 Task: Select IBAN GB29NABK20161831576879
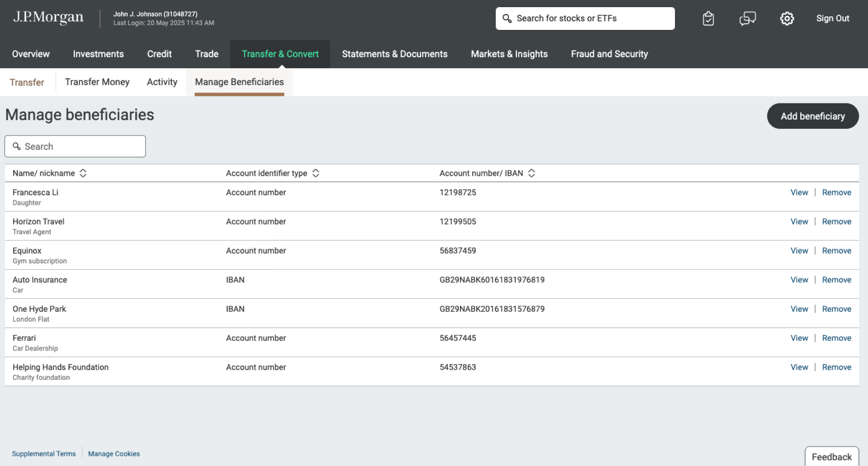point(492,309)
